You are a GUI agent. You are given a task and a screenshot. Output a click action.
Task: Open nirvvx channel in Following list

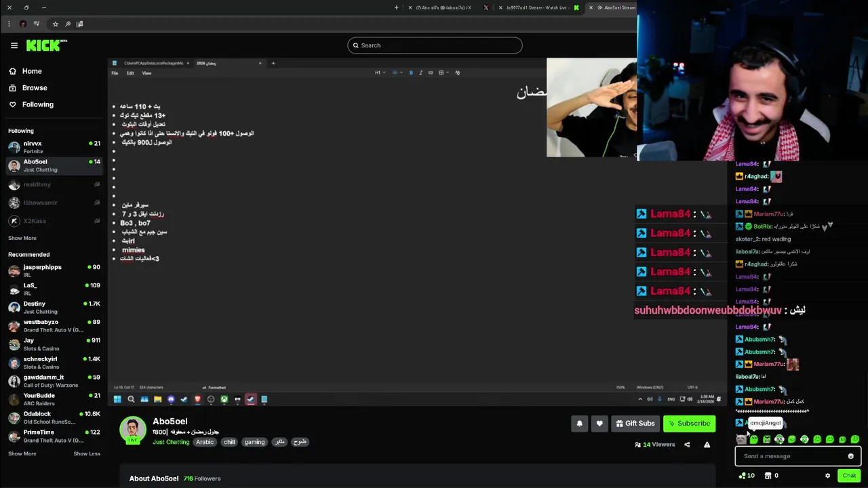pyautogui.click(x=54, y=147)
